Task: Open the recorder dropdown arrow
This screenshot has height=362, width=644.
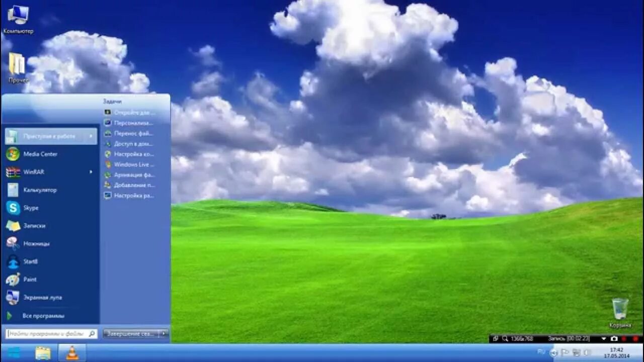Action: (604, 339)
